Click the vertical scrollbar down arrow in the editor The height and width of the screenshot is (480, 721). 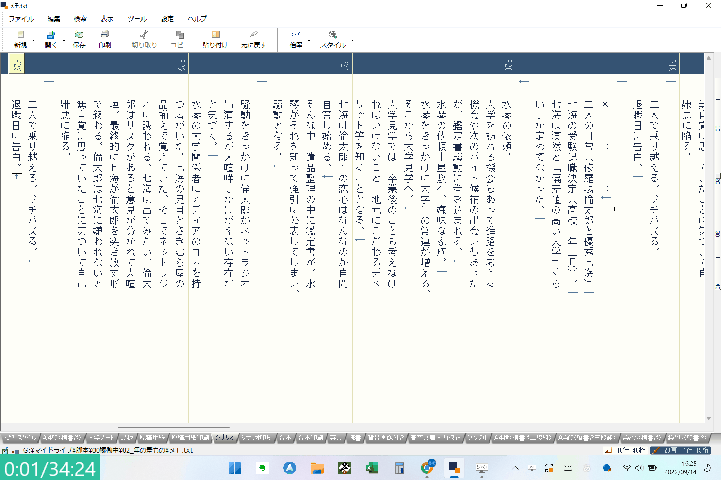click(x=709, y=419)
